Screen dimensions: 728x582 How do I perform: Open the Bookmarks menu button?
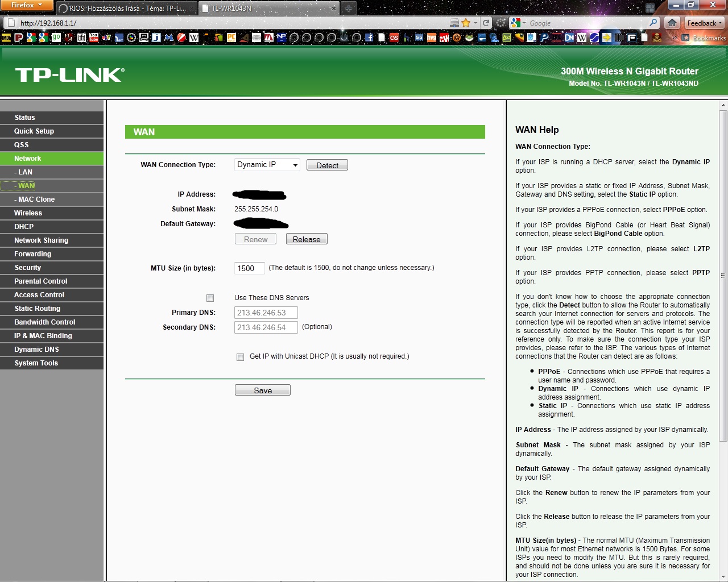(x=704, y=38)
